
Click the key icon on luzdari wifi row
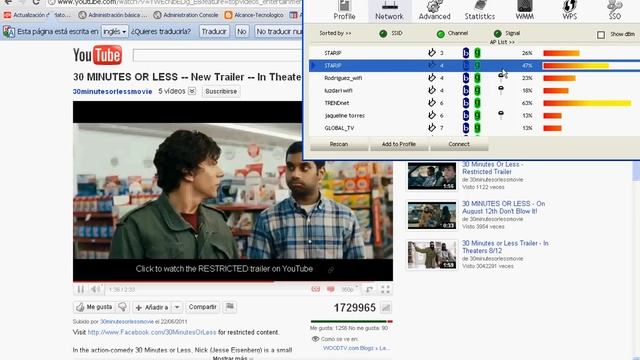click(x=501, y=90)
